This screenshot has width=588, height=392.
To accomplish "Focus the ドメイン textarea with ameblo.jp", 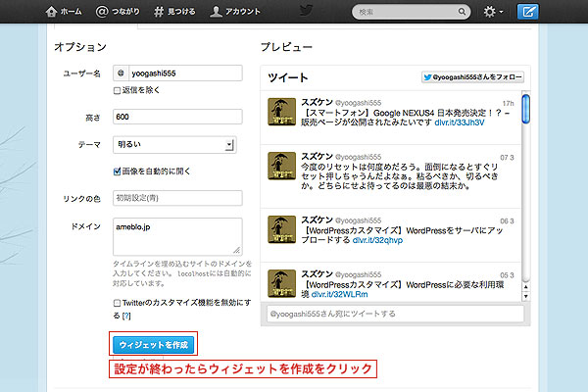I will click(177, 237).
